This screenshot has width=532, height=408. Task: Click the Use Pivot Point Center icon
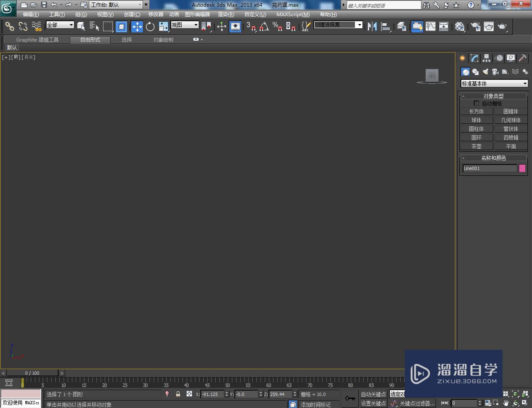pyautogui.click(x=207, y=27)
